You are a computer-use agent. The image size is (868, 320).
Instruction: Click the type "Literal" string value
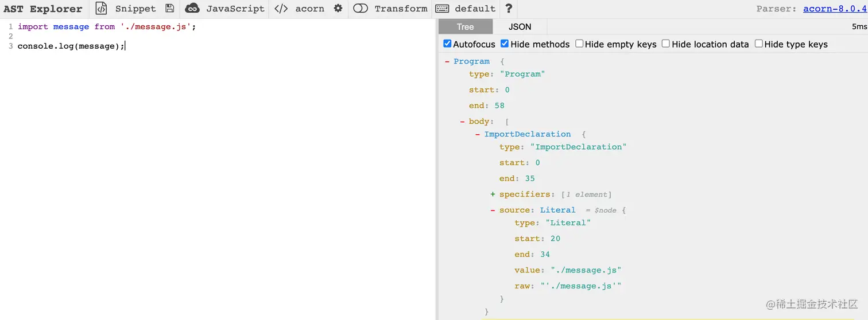[x=568, y=223]
